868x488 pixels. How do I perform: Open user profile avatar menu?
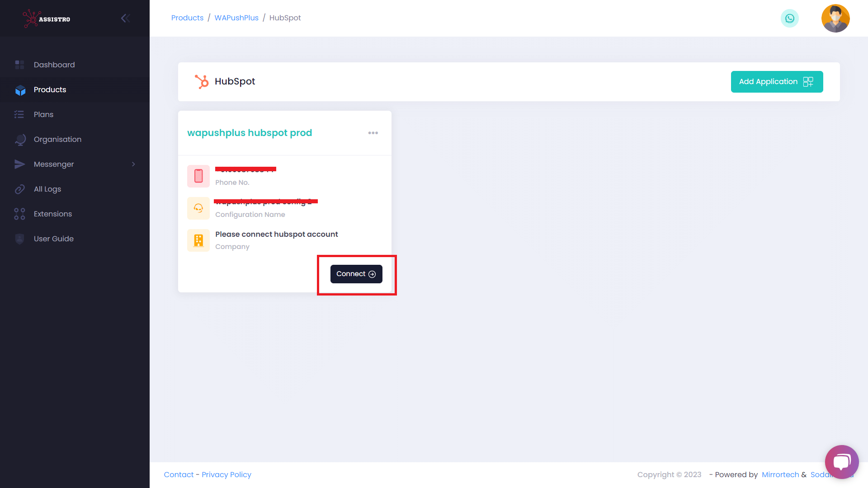(835, 19)
